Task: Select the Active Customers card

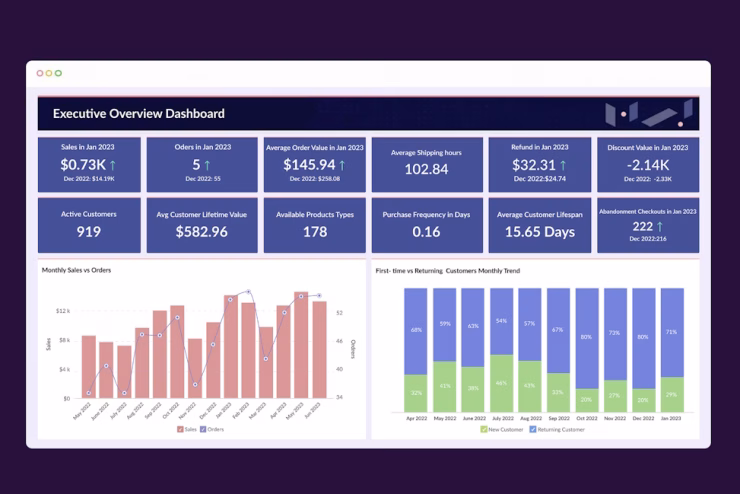Action: click(89, 225)
